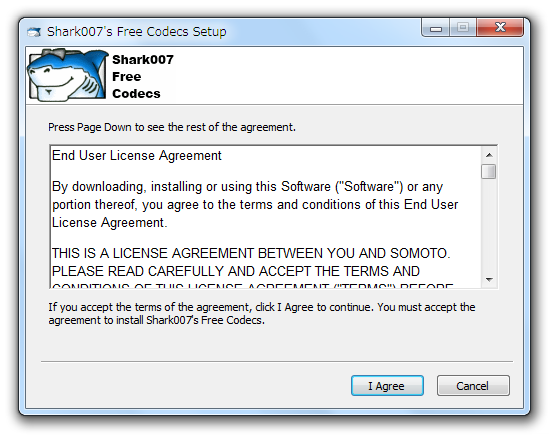552x437 pixels.
Task: Click the "By downloading, installing" paragraph
Action: (255, 204)
